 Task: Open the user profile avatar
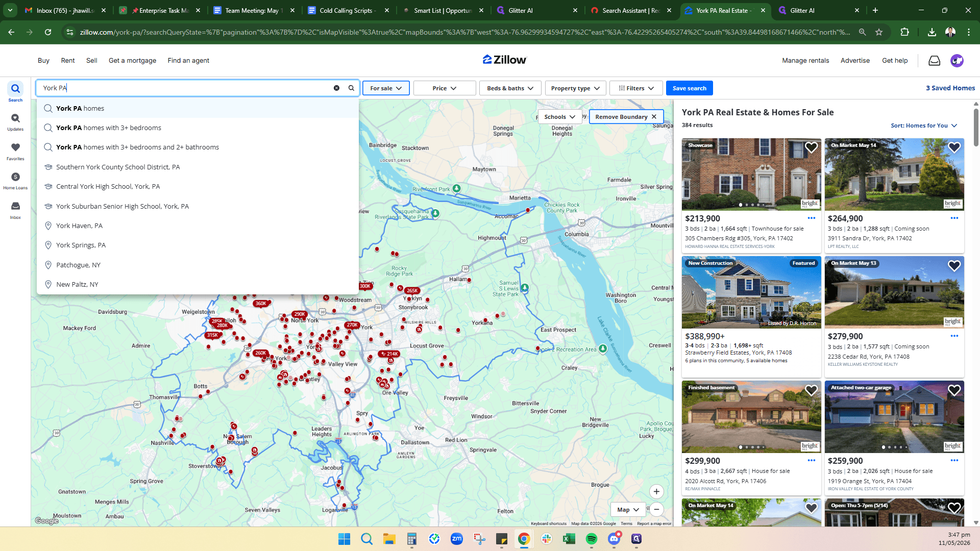(x=957, y=61)
